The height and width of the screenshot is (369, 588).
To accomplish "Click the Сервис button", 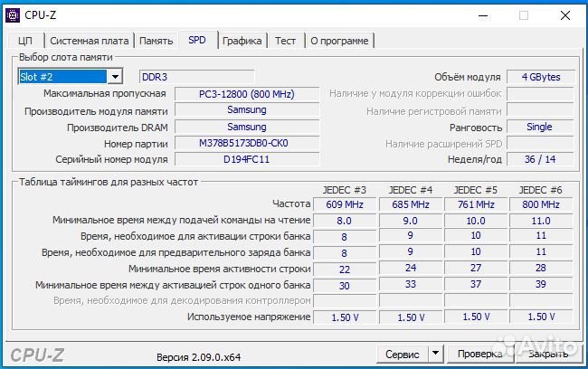I will (403, 354).
